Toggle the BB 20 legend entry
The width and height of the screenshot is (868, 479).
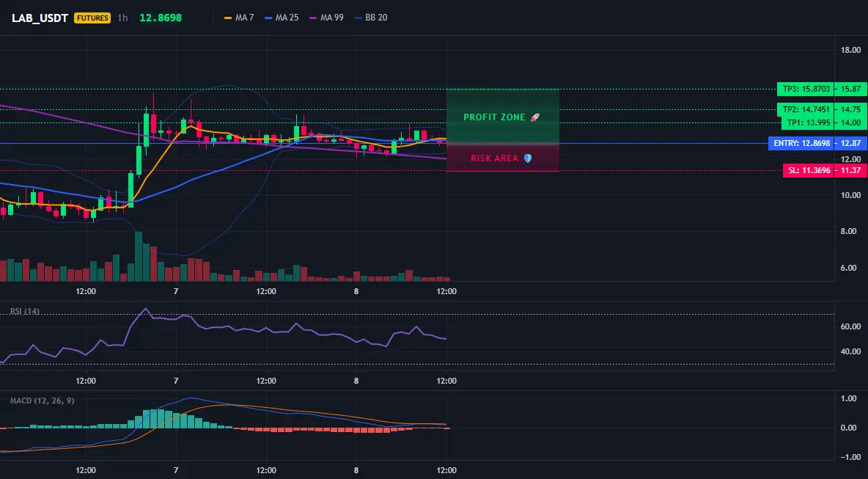click(371, 18)
